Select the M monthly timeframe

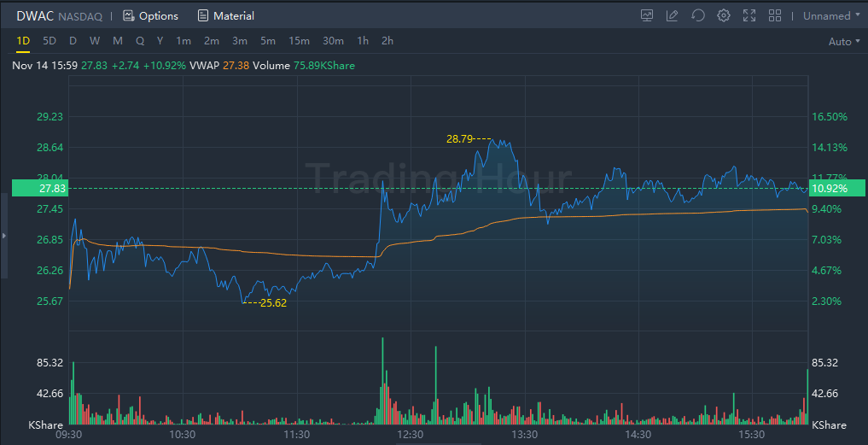click(118, 41)
